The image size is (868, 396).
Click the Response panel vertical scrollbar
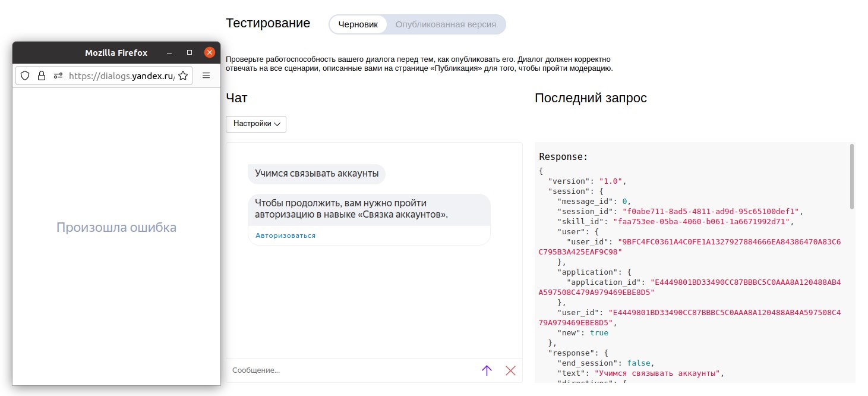[852, 176]
